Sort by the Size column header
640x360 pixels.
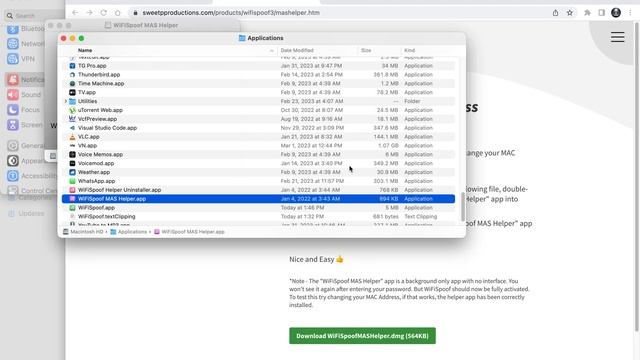point(366,50)
